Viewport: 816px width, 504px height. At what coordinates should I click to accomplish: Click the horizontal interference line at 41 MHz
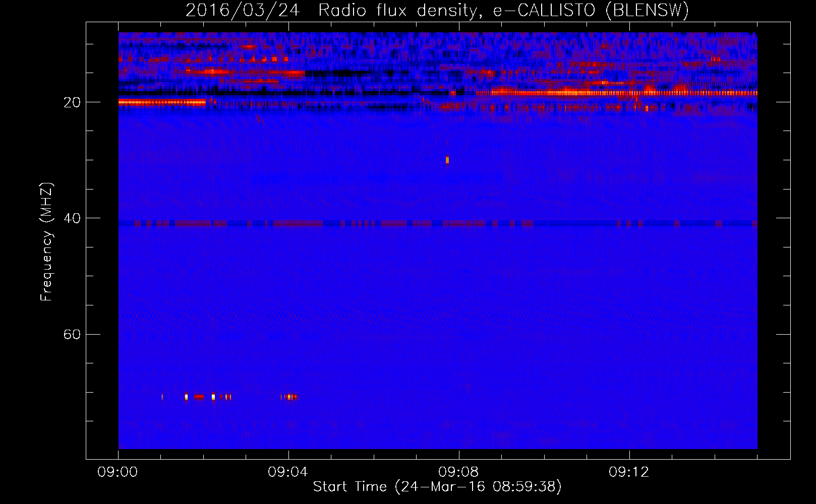tap(438, 223)
